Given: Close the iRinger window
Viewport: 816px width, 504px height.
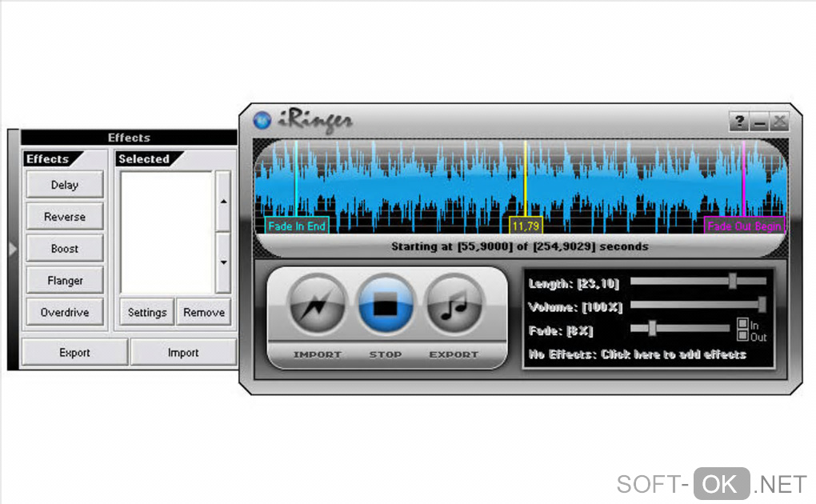Looking at the screenshot, I should [x=779, y=122].
